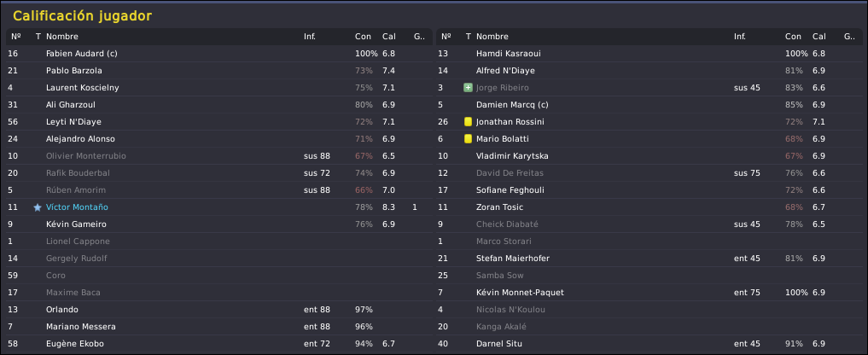
Task: Open Sofiane Feghouli's profile
Action: pyautogui.click(x=510, y=190)
